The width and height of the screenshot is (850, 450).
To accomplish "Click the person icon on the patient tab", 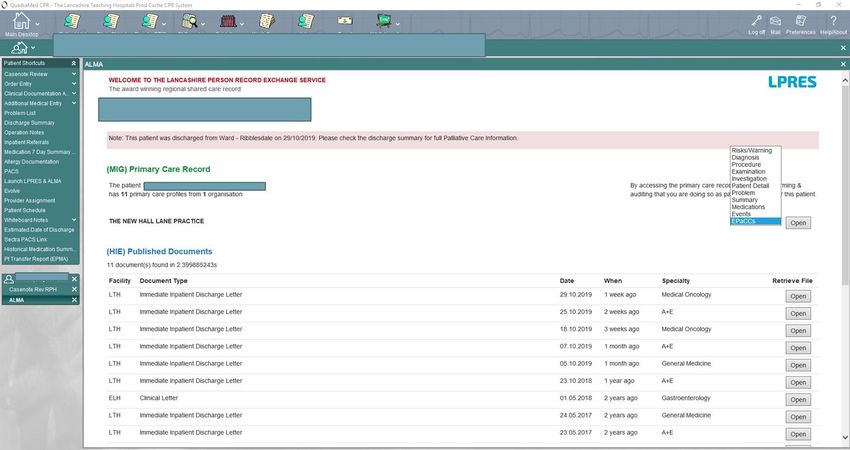I will click(x=9, y=279).
